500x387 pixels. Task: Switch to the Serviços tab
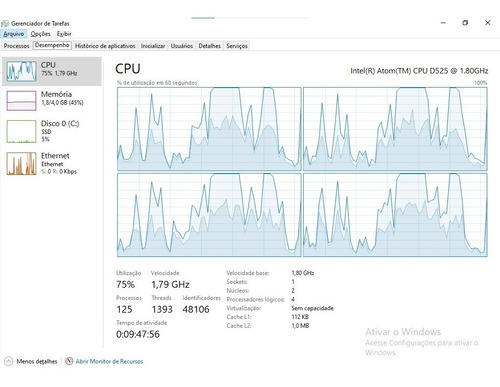[237, 46]
